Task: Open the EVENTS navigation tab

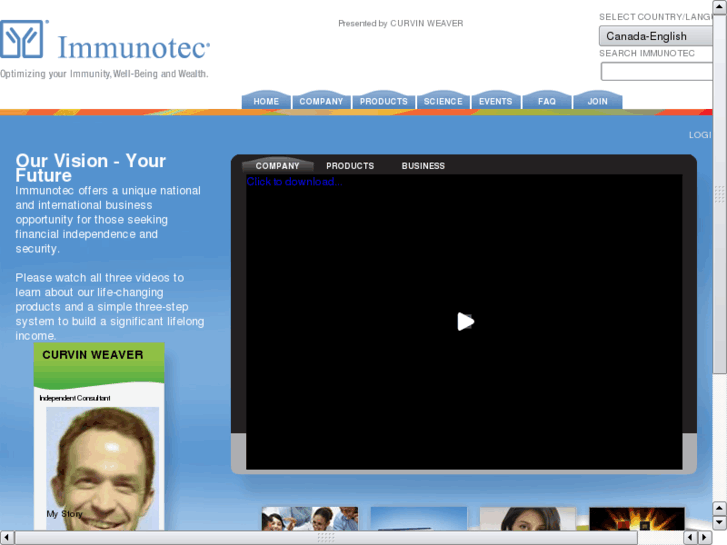Action: (x=495, y=101)
